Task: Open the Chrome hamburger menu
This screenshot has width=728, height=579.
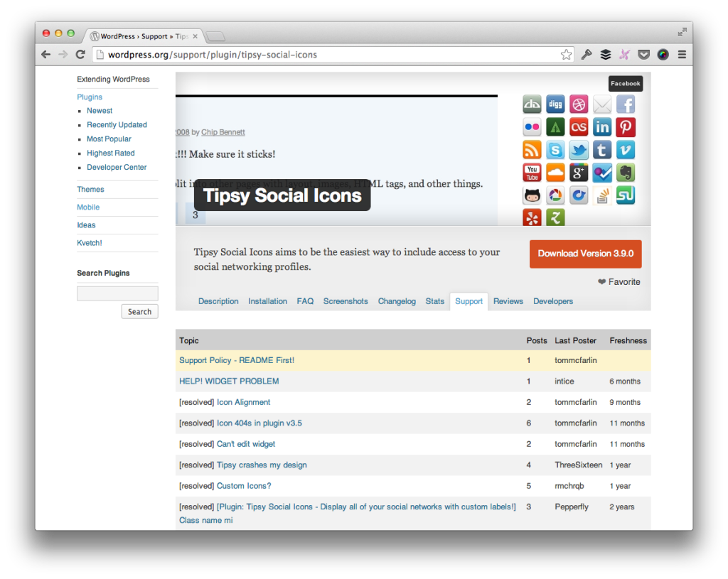Action: click(x=682, y=55)
